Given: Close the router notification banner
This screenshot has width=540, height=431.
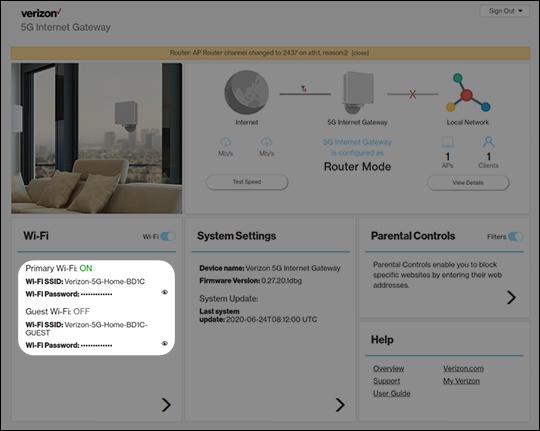Looking at the screenshot, I should tap(360, 53).
